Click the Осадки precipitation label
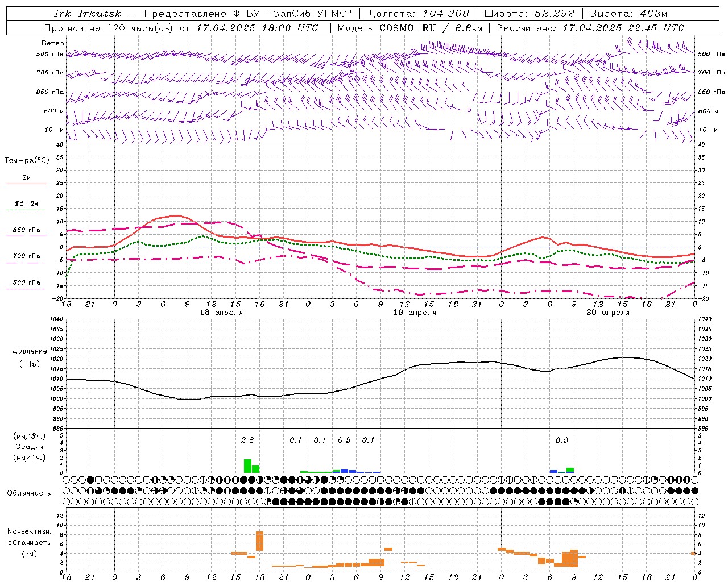The width and height of the screenshot is (728, 582). tap(29, 447)
